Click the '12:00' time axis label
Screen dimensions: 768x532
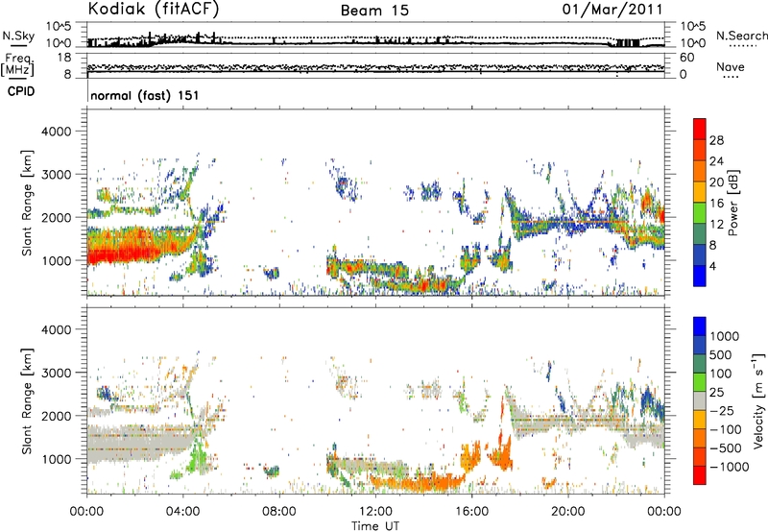375,512
